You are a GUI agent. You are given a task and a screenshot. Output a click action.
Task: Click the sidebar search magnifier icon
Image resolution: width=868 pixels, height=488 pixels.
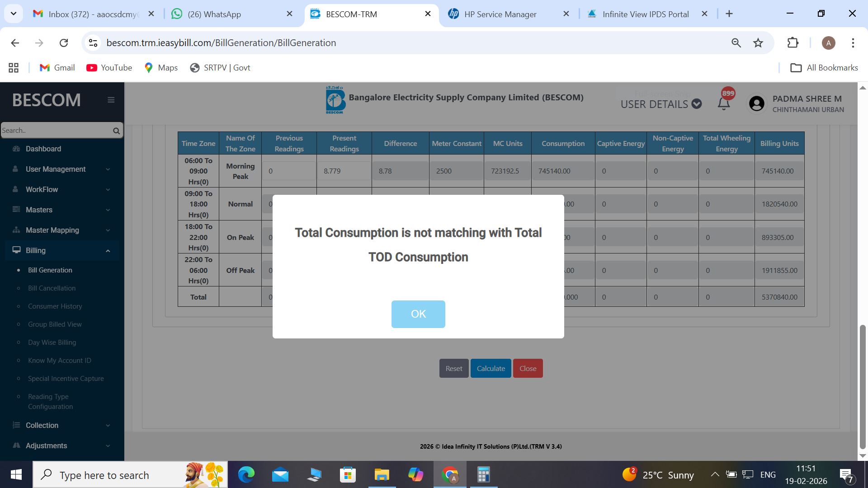[x=116, y=131]
